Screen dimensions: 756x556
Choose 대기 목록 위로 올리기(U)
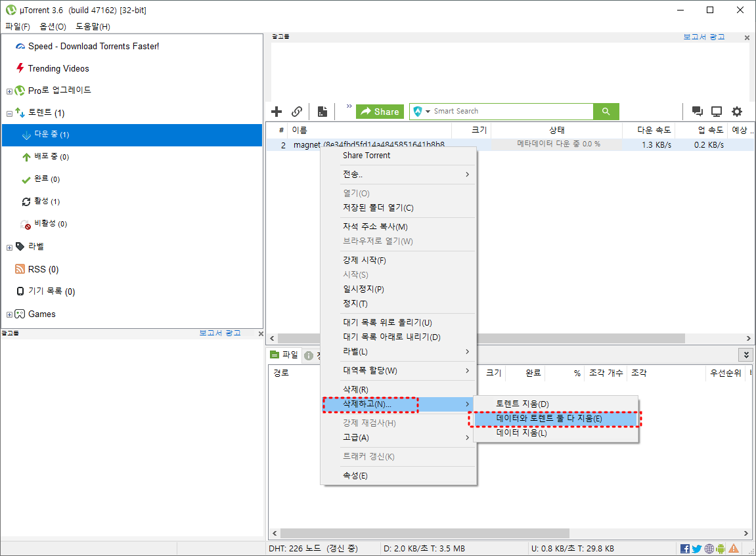pos(399,322)
